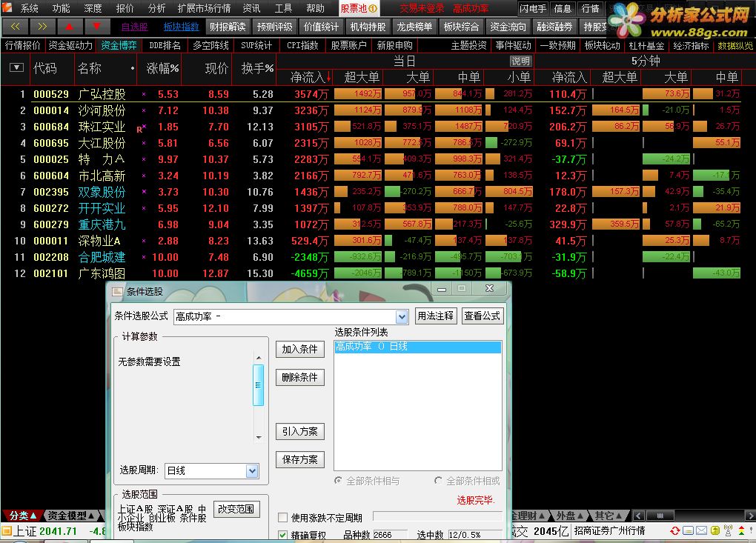Click the left scroll arrow beside 其它 tab
Image resolution: width=756 pixels, height=543 pixels.
point(639,516)
